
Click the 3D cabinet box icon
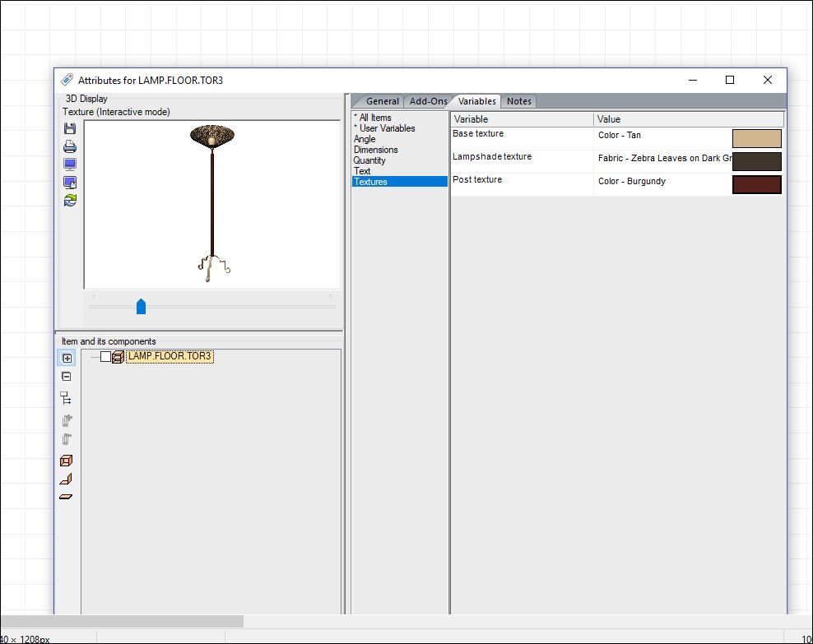(67, 461)
